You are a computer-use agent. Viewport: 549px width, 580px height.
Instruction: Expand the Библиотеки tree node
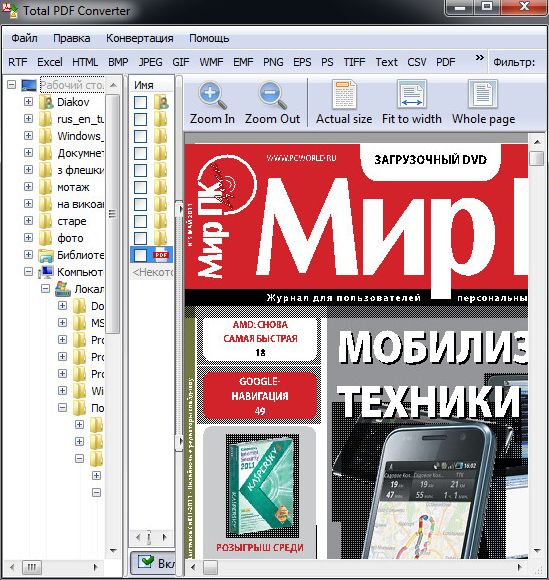point(28,255)
